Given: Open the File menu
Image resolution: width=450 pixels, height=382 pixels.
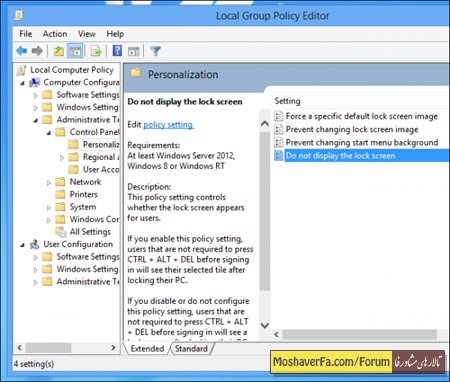Looking at the screenshot, I should [26, 34].
